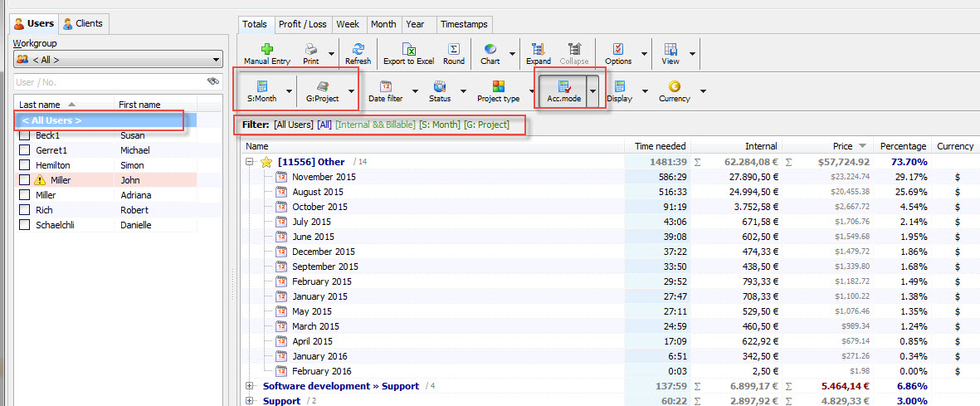Click the Manual Entry green plus icon
The image size is (980, 406).
266,50
